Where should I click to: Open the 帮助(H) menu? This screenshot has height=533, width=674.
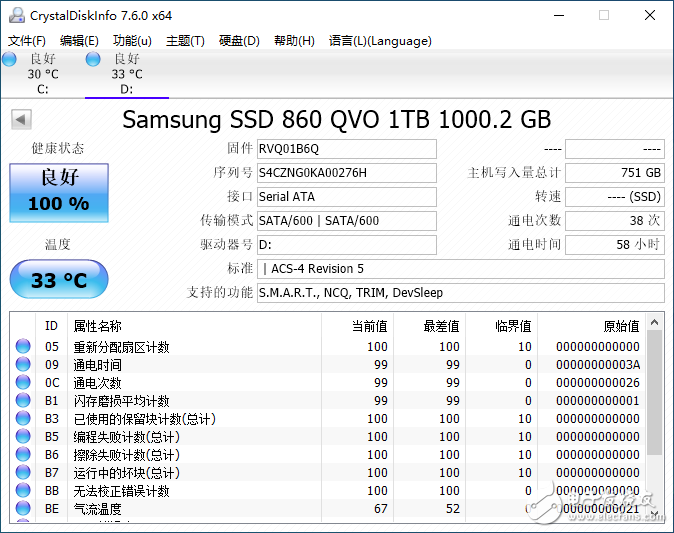[x=294, y=41]
